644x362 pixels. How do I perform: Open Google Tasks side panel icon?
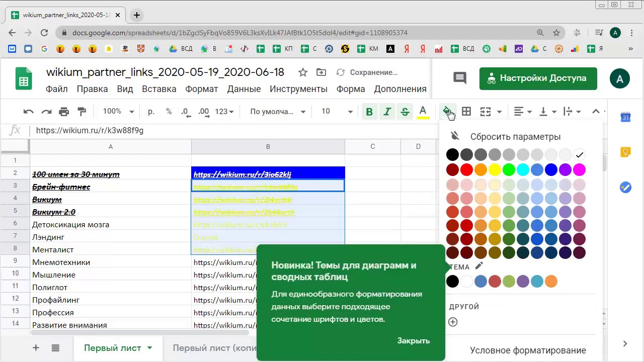point(625,188)
